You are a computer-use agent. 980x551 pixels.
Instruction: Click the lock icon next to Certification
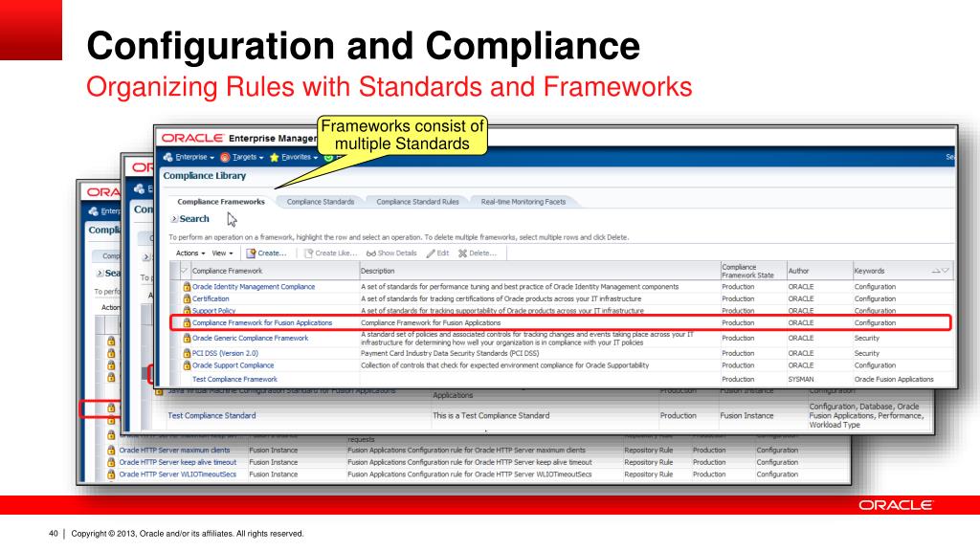(x=187, y=298)
